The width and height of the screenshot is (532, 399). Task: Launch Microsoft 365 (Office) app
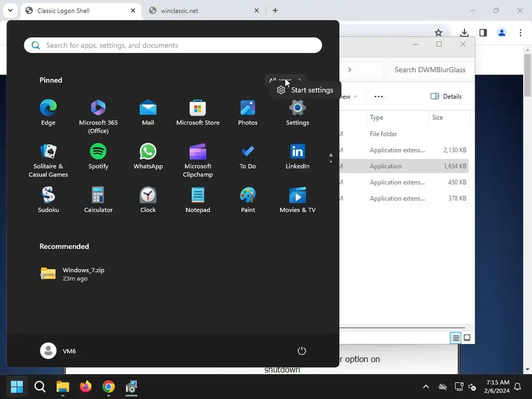[98, 117]
